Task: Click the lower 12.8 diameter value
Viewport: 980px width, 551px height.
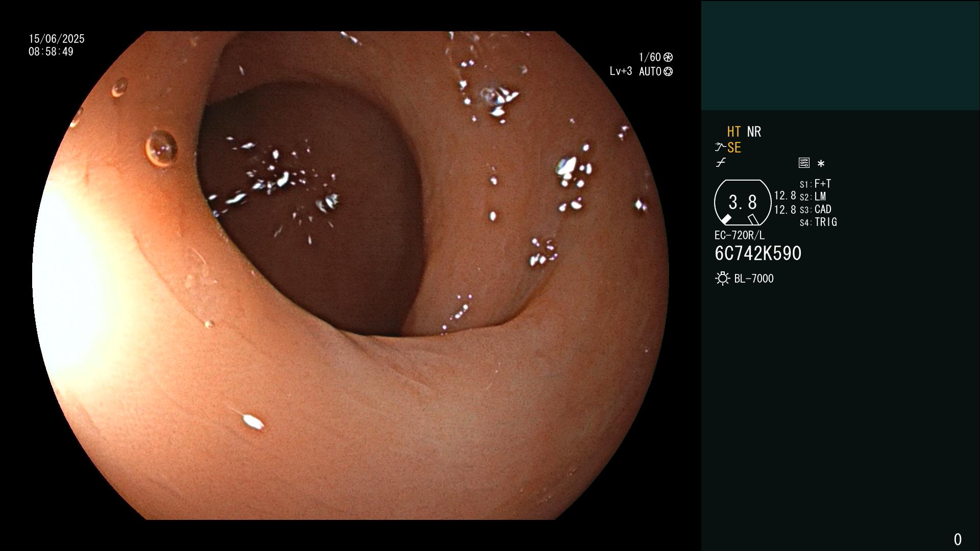Action: pyautogui.click(x=785, y=209)
